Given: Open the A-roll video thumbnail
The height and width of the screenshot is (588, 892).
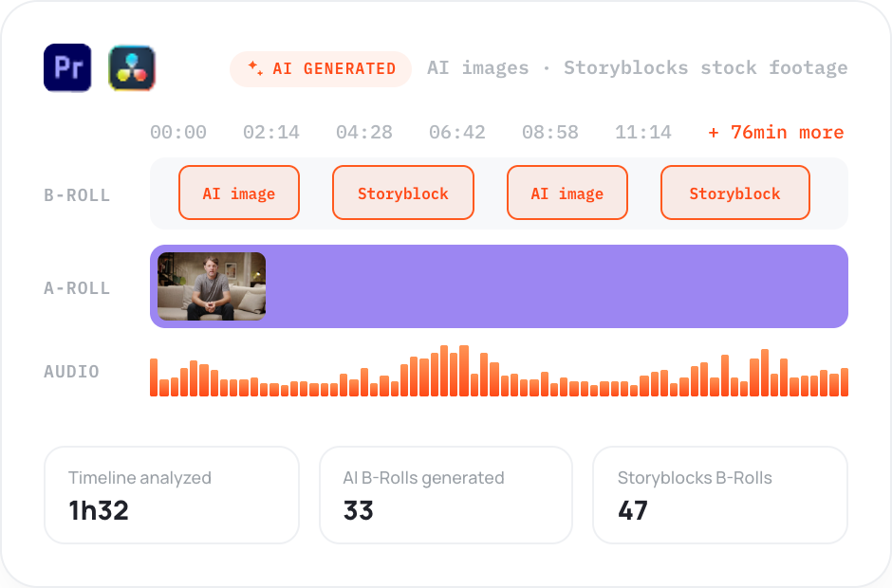Looking at the screenshot, I should click(x=212, y=286).
